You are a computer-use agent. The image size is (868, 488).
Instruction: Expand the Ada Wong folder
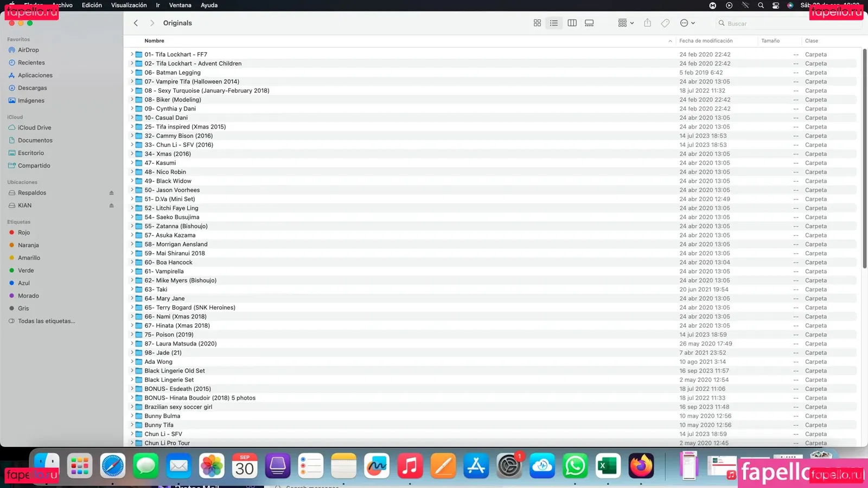(132, 362)
